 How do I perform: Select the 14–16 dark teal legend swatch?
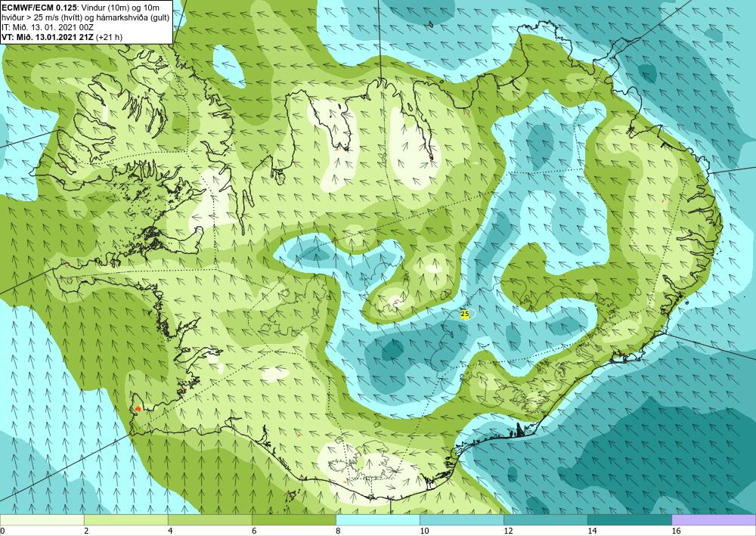coord(629,520)
